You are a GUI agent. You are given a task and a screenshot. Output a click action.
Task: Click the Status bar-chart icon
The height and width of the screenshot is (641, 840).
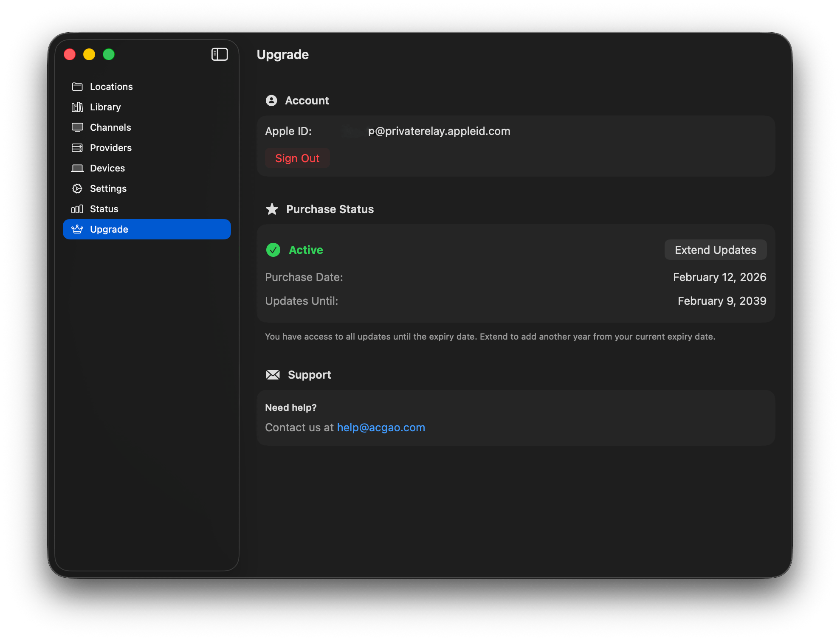[77, 209]
